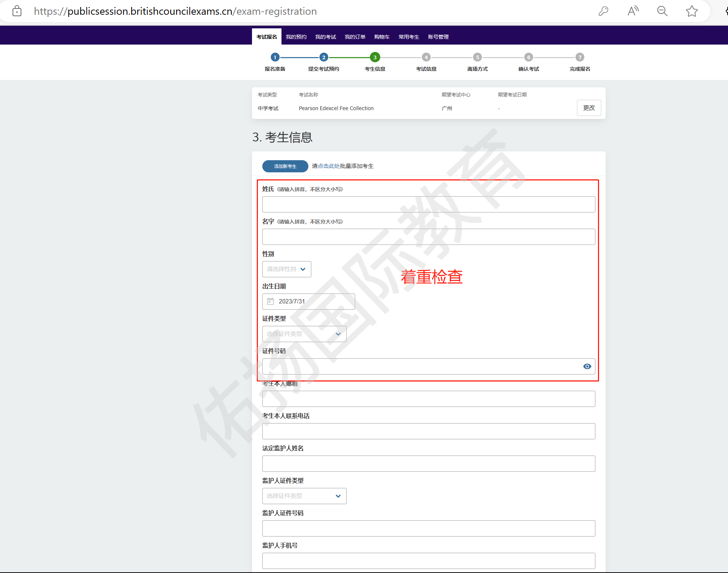Click the zoom out magnifier icon
The height and width of the screenshot is (573, 728).
click(x=662, y=11)
